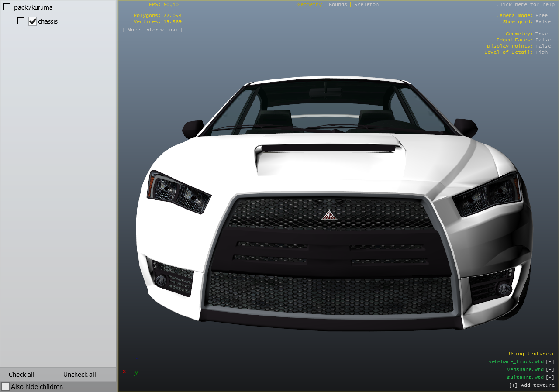Viewport: 559px width, 392px height.
Task: Remove the vehshare_truck.wtd texture with [-]
Action: click(x=550, y=361)
